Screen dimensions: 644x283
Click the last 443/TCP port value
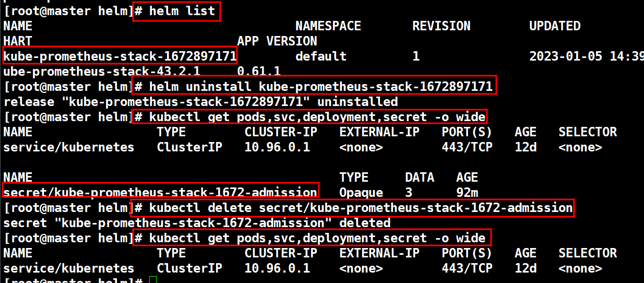click(x=467, y=268)
